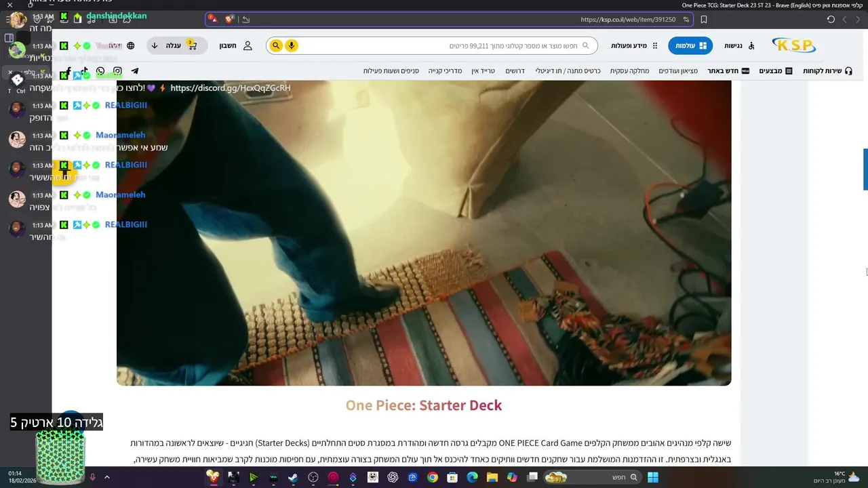Open the Brave browser taskbar icon
868x488 pixels.
tap(214, 477)
